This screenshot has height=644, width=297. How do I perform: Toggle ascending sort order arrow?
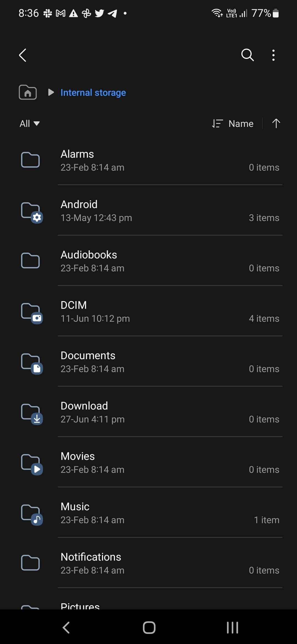coord(276,123)
